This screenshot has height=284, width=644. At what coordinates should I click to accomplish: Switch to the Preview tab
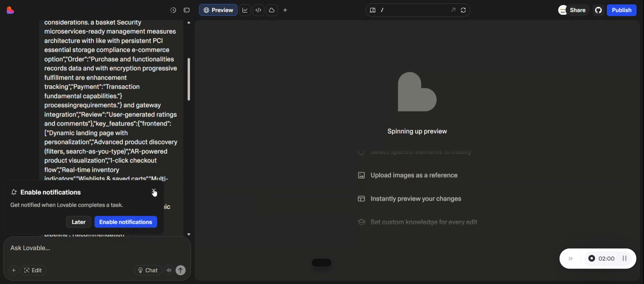(x=218, y=10)
